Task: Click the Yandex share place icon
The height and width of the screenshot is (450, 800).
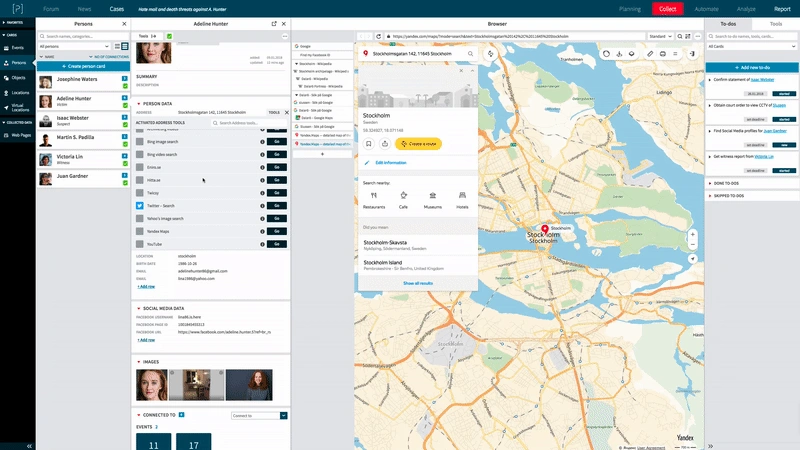Action: click(385, 144)
